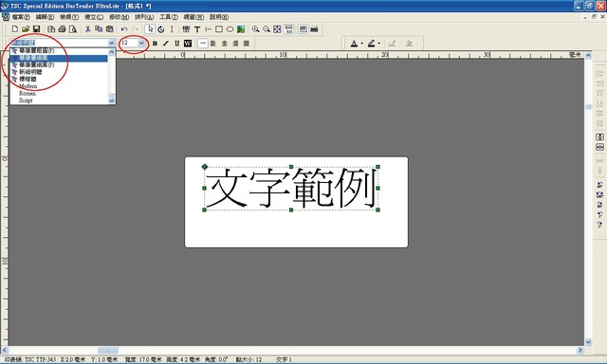The height and width of the screenshot is (364, 607).
Task: Click the horizontal scrollbar thumb at bottom
Action: tap(107, 350)
